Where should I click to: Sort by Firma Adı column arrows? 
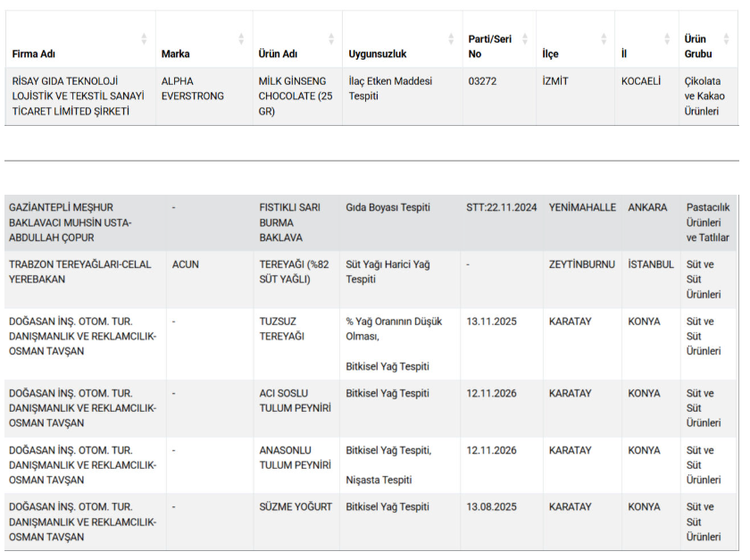pos(144,38)
